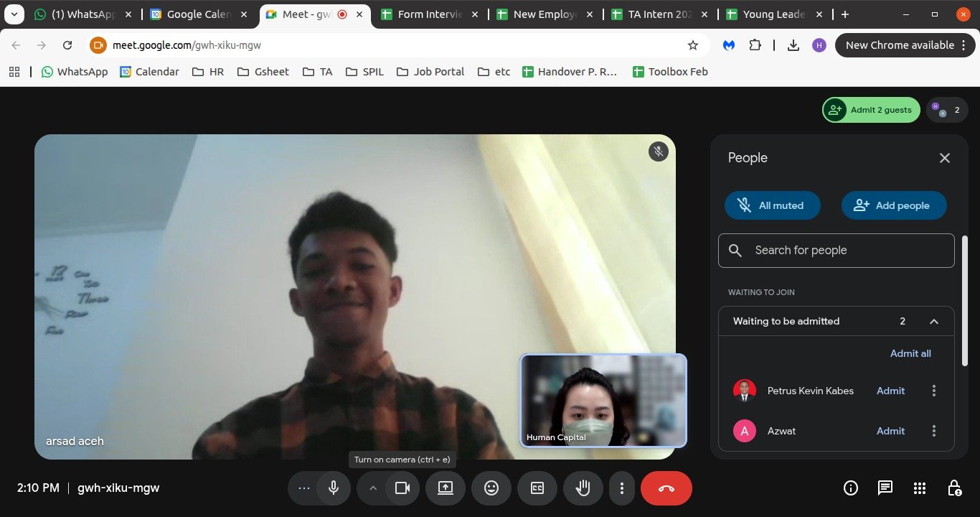Open video settings up-arrow chevron
Image resolution: width=980 pixels, height=517 pixels.
[372, 488]
